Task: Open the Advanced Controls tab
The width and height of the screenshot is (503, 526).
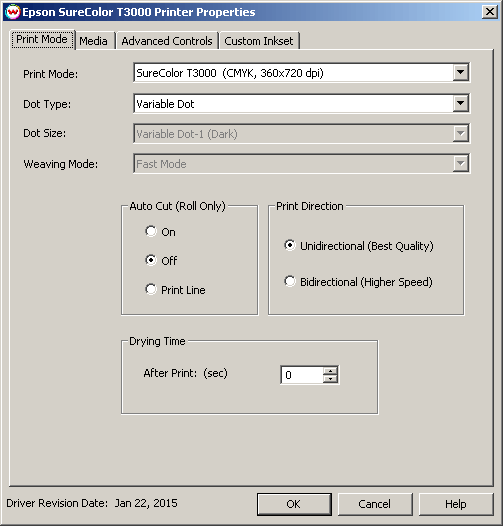Action: [167, 41]
